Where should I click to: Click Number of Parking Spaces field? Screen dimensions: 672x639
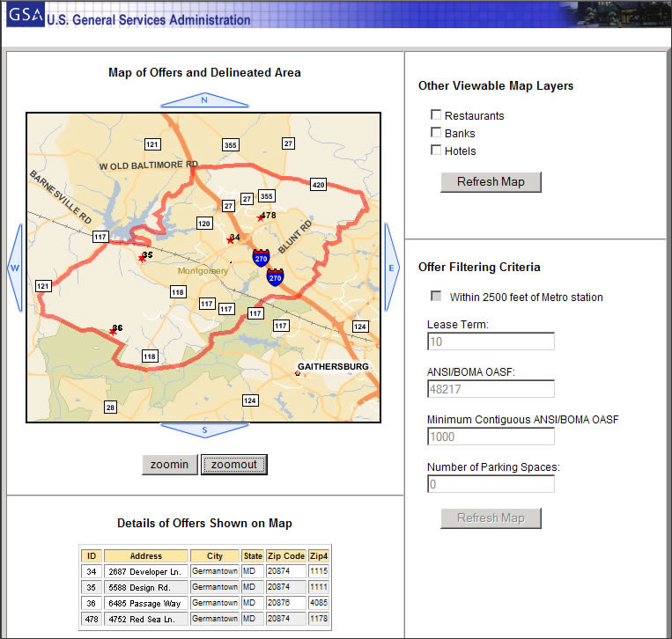pos(491,484)
